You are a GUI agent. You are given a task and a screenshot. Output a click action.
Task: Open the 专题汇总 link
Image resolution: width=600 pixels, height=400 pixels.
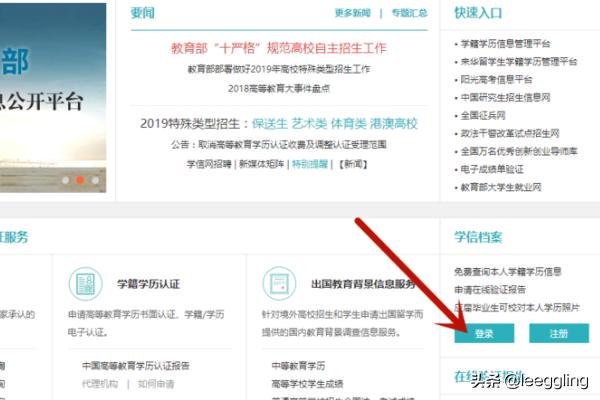point(409,13)
